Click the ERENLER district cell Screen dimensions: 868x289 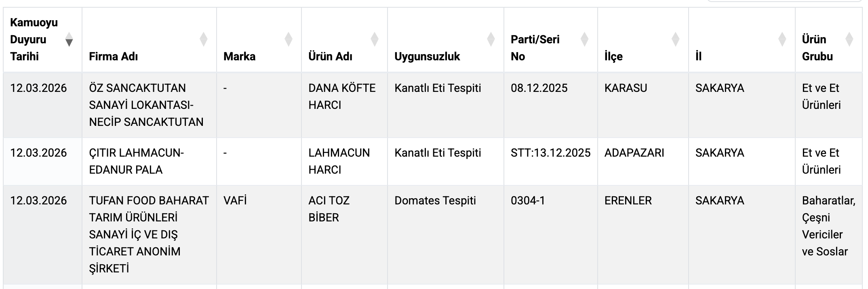628,201
